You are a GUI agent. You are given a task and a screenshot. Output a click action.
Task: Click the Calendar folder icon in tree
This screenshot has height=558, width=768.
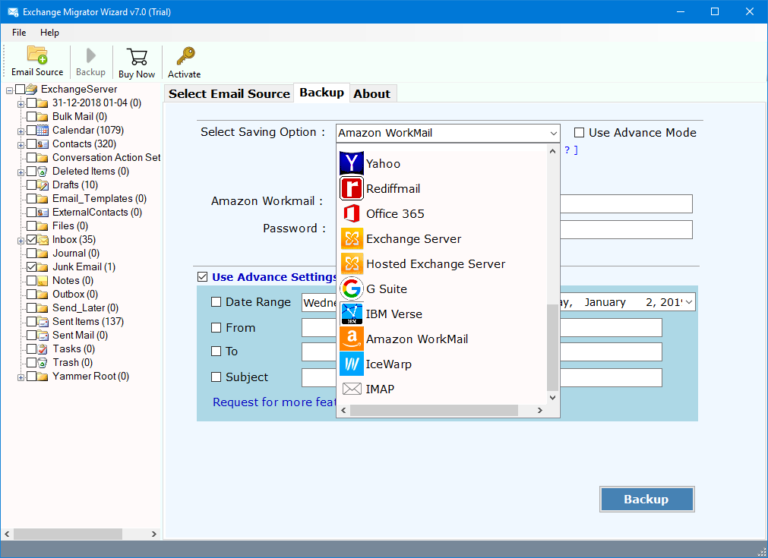click(x=43, y=130)
